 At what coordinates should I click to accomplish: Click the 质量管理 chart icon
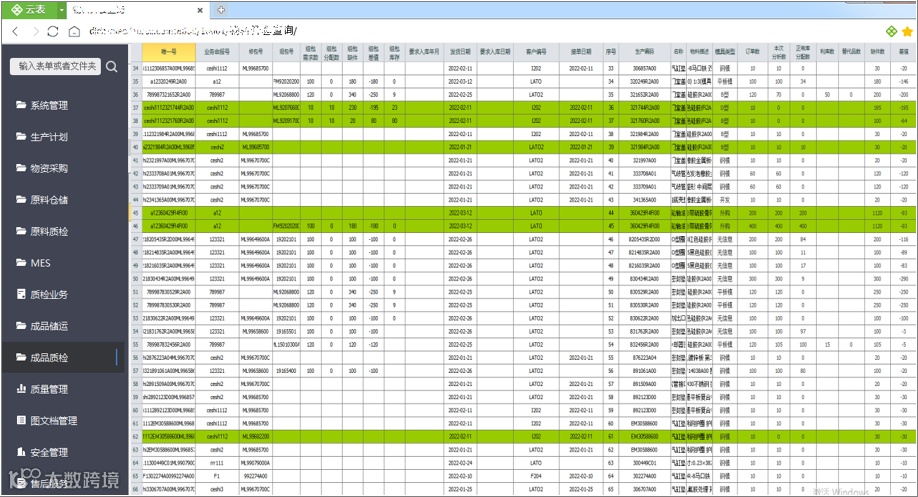[x=21, y=389]
